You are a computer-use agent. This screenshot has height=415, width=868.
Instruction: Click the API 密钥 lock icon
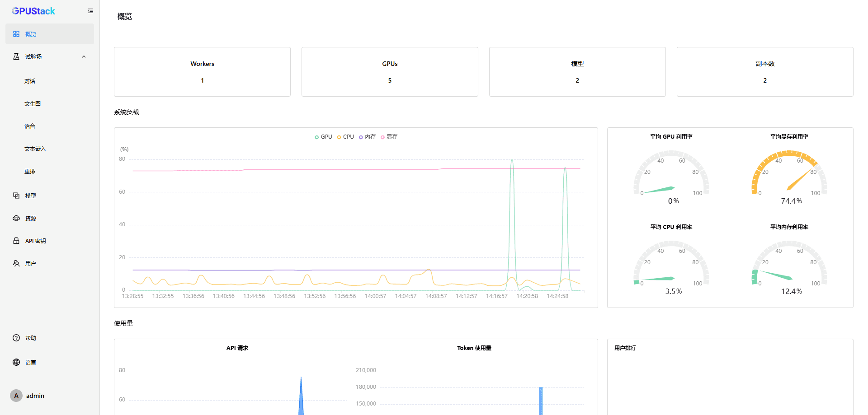coord(16,241)
